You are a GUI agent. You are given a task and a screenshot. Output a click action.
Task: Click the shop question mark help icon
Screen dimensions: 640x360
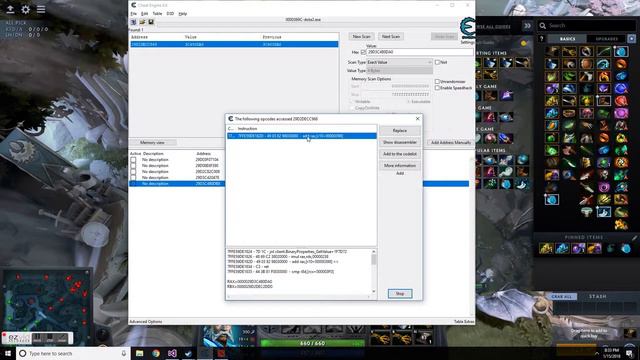(542, 39)
